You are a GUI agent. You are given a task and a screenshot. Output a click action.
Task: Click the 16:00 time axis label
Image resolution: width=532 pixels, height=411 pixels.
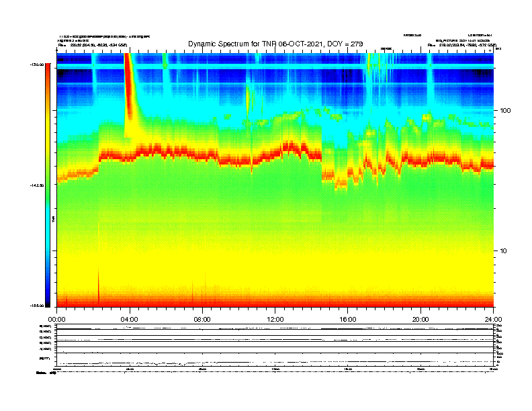click(x=348, y=320)
